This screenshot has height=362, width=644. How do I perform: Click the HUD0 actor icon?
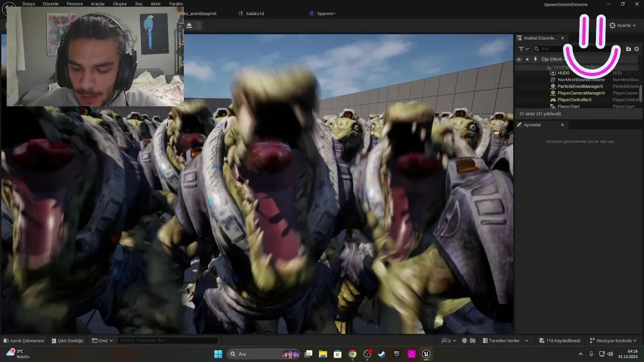tap(553, 73)
